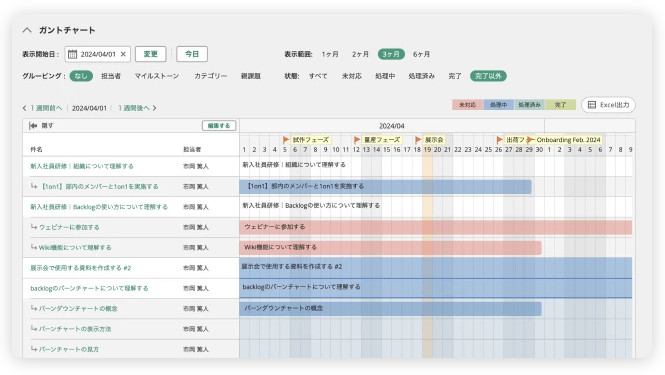Click the 2024/04 month header

pos(391,126)
